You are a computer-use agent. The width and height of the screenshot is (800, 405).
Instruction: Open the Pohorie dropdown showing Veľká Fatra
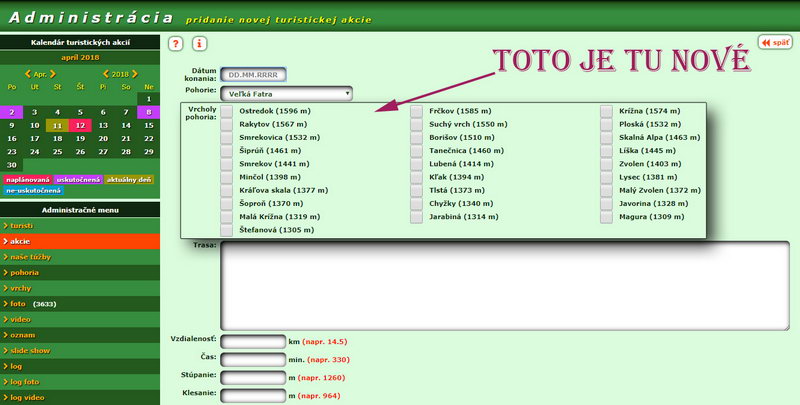coord(286,94)
